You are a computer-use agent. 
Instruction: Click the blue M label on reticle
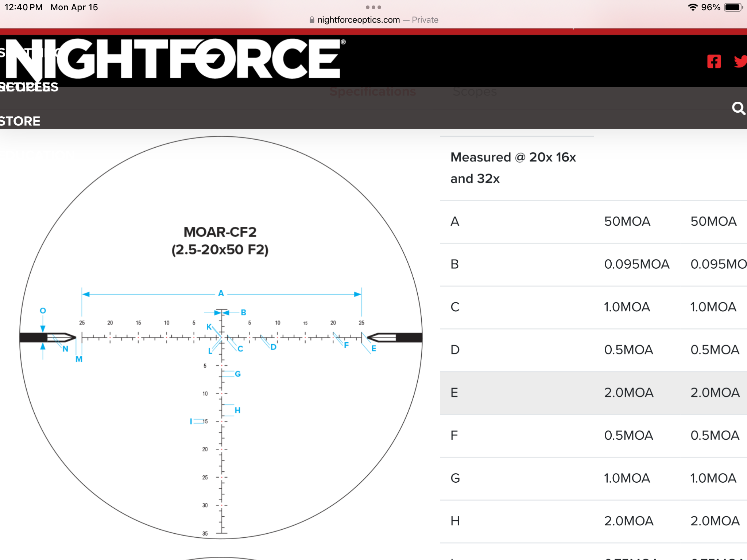(x=79, y=359)
